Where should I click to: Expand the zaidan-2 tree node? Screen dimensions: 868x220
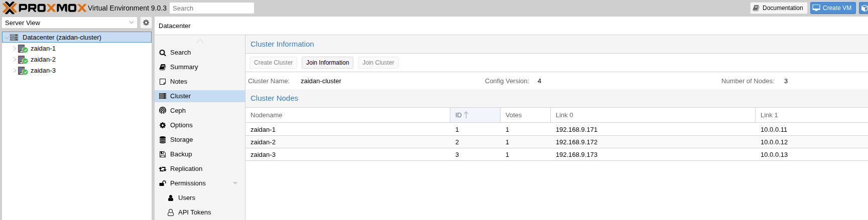[x=15, y=60]
